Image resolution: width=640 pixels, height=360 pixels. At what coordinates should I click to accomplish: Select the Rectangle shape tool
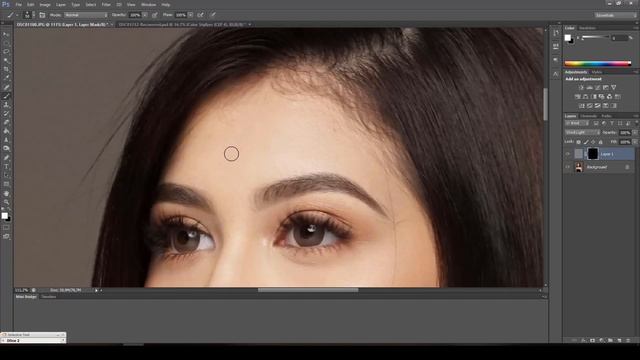click(x=6, y=184)
